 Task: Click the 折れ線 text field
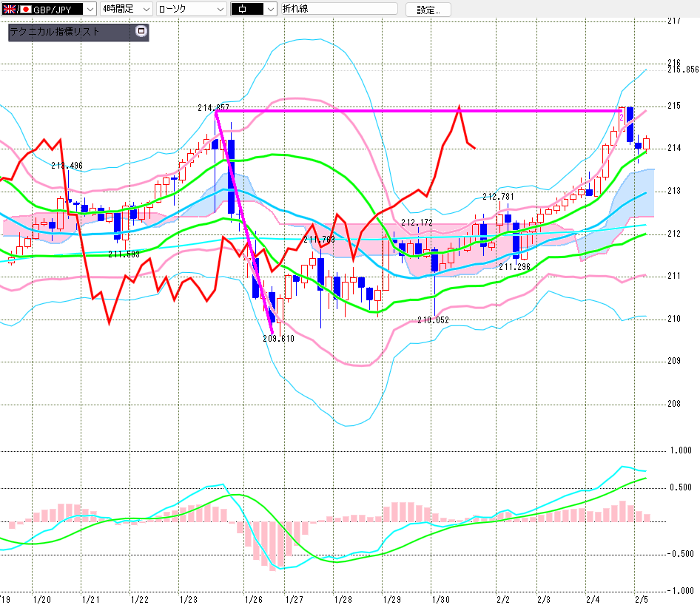coord(339,9)
